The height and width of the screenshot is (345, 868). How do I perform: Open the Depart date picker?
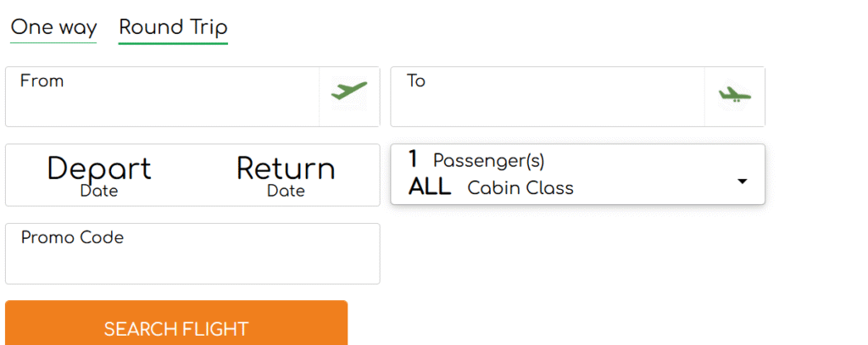pos(99,175)
